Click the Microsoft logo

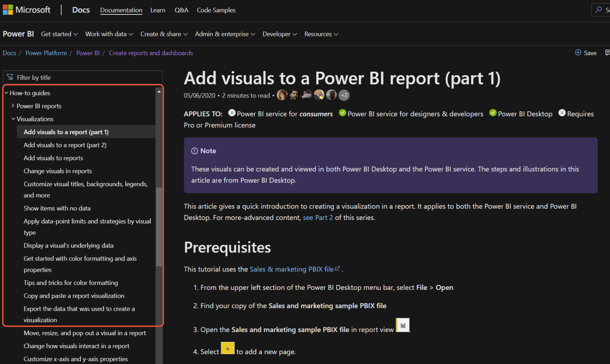pos(27,10)
